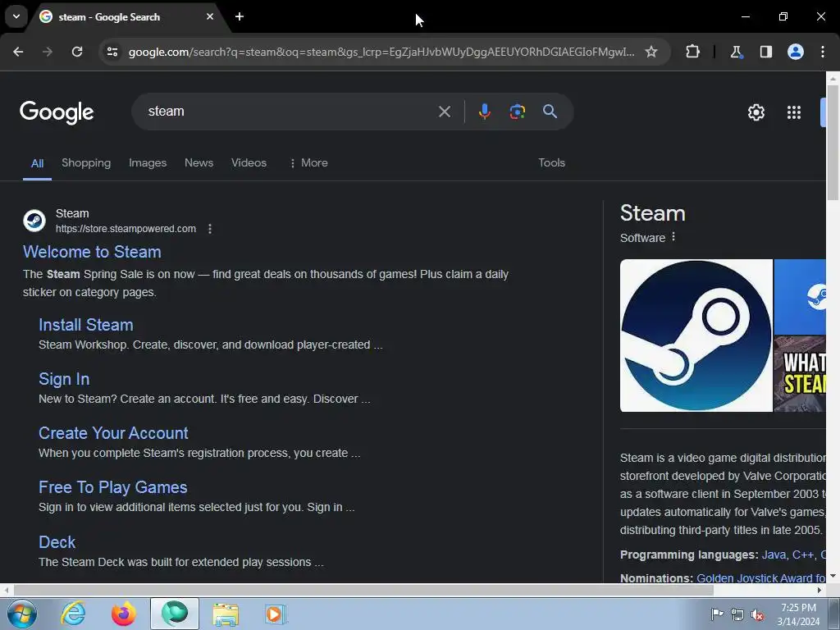
Task: Open more options beside store.steampowered.com
Action: (210, 229)
